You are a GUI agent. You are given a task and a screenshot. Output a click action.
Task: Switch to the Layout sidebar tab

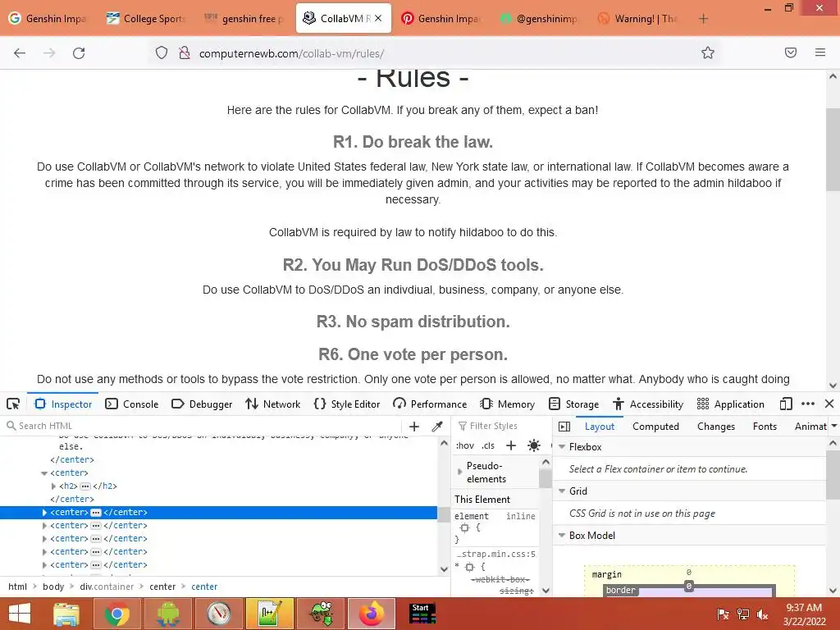click(x=600, y=427)
